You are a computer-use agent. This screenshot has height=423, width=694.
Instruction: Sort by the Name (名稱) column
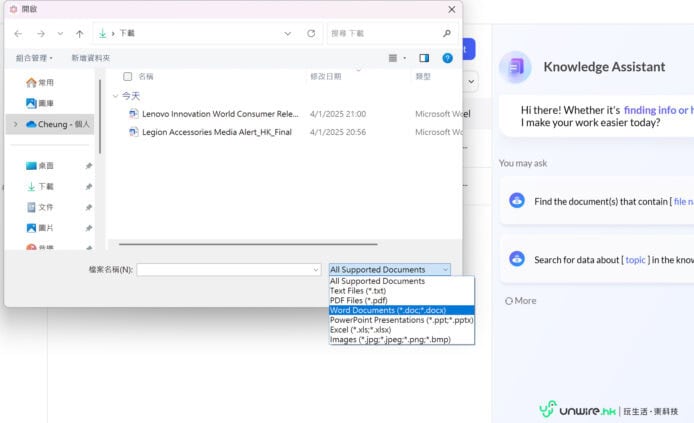pyautogui.click(x=146, y=77)
